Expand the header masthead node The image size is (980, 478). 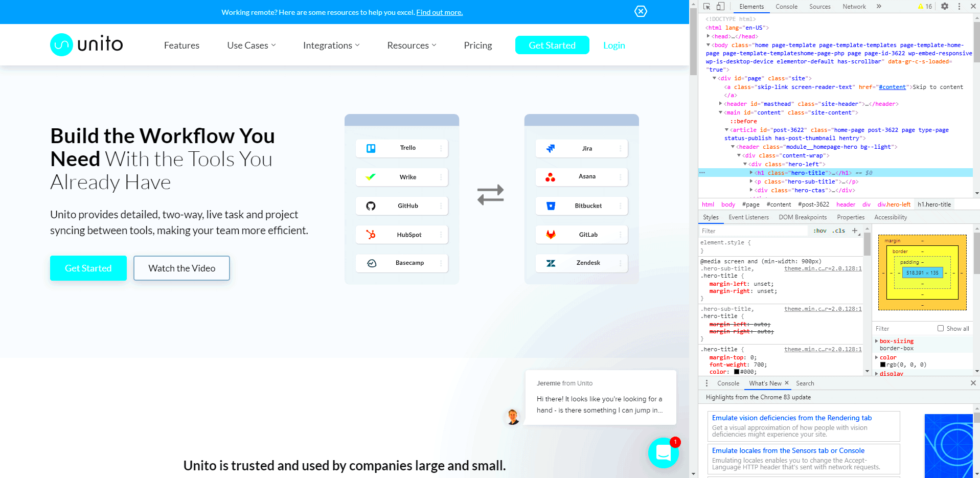pos(721,104)
